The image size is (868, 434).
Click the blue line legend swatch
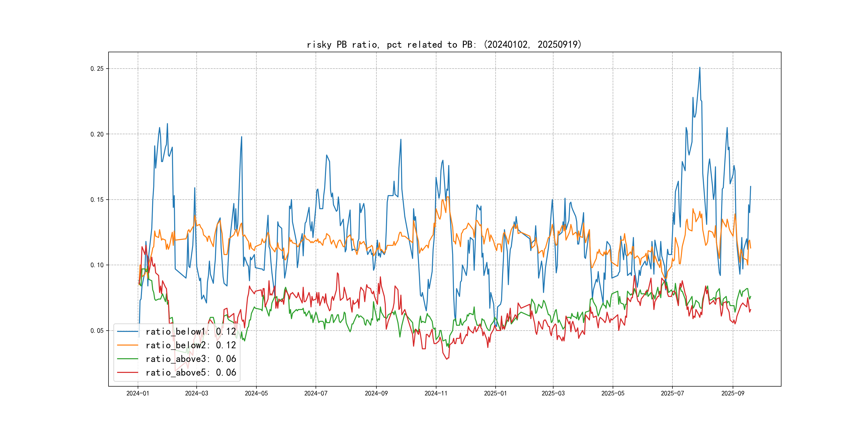point(127,332)
